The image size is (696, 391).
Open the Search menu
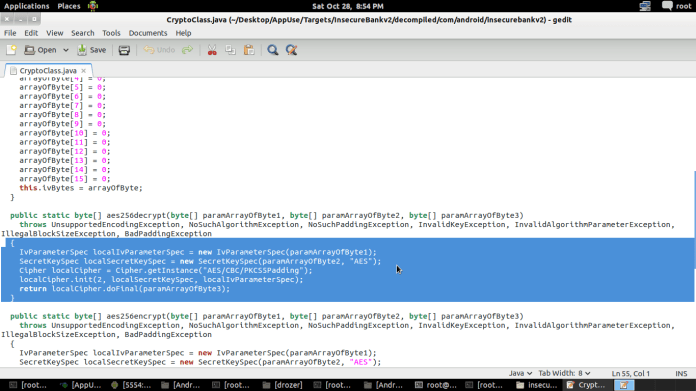(x=83, y=33)
